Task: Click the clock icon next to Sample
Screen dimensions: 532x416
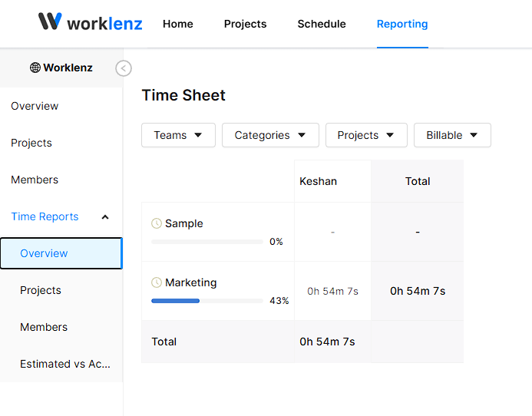Action: point(157,223)
